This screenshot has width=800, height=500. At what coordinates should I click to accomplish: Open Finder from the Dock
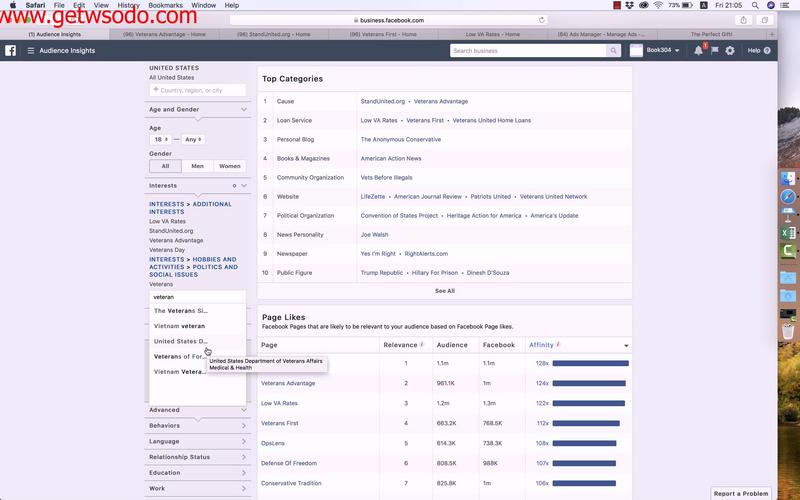pos(788,178)
